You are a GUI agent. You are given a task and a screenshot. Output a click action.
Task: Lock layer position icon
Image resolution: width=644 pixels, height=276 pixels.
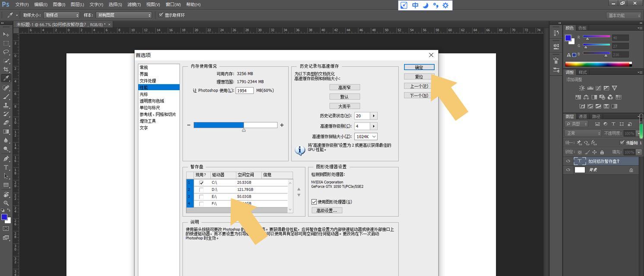click(594, 152)
